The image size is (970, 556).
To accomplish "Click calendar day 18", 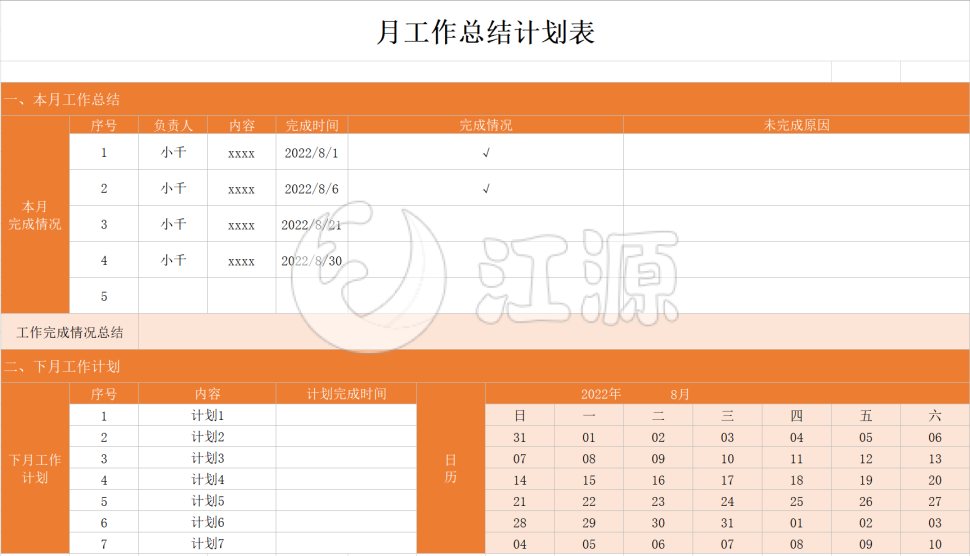I will click(797, 480).
